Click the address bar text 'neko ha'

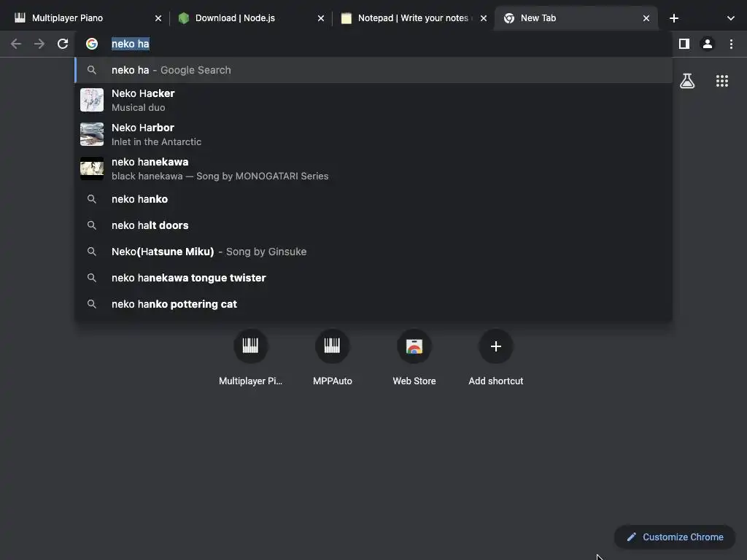pos(131,44)
